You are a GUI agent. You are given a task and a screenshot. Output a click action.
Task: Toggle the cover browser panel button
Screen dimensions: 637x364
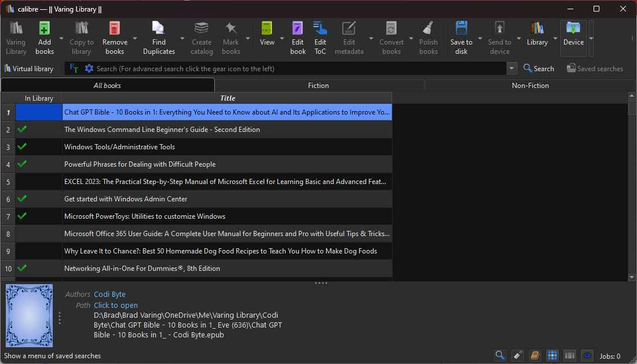[x=570, y=355]
